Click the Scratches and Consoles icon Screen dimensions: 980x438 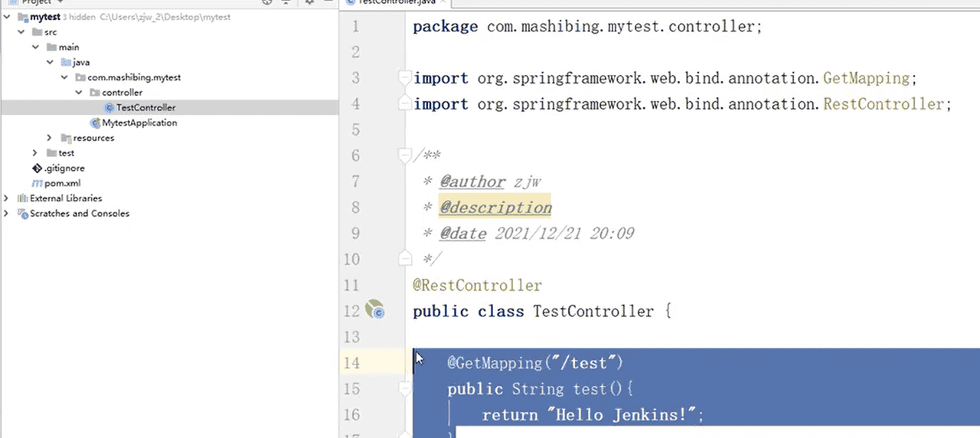tap(22, 214)
